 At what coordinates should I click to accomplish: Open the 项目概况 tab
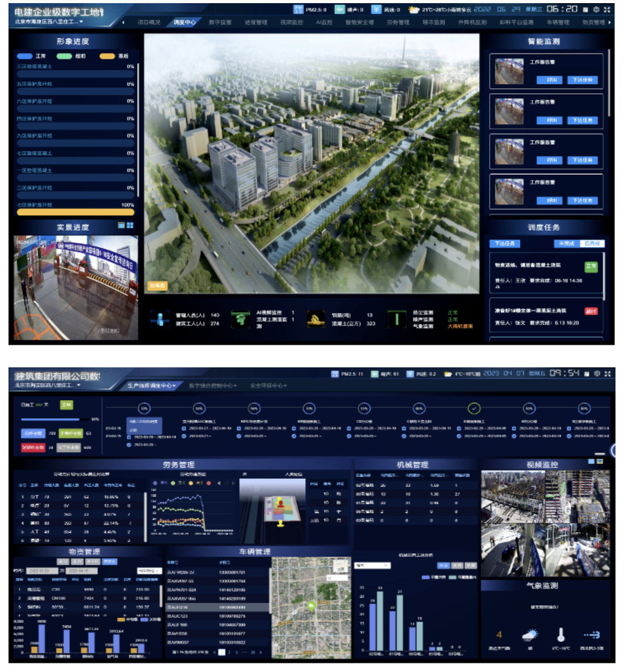click(x=148, y=22)
